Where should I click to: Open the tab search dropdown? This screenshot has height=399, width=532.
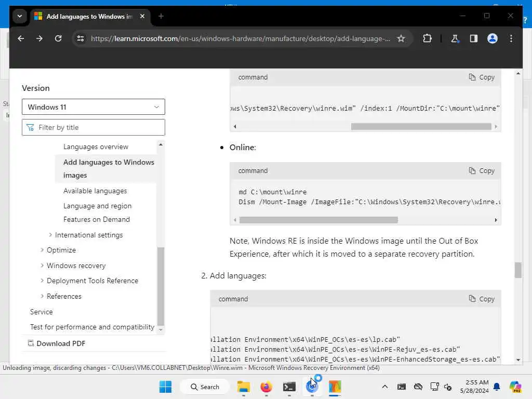tap(20, 16)
